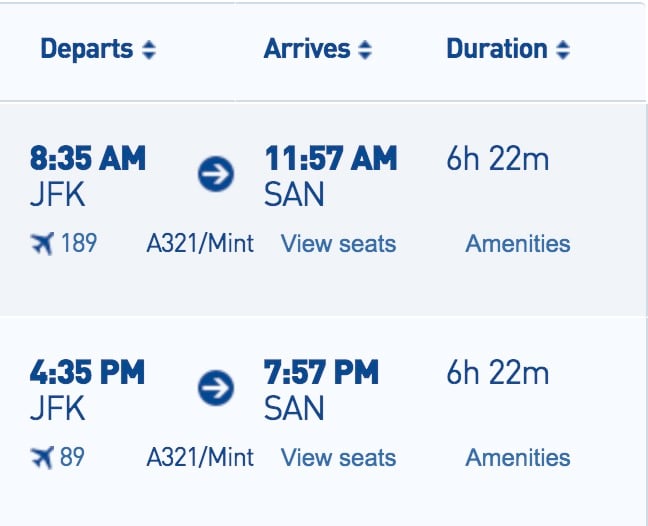The width and height of the screenshot is (648, 526).
Task: Click the 7:57 PM arrival time
Action: click(321, 373)
